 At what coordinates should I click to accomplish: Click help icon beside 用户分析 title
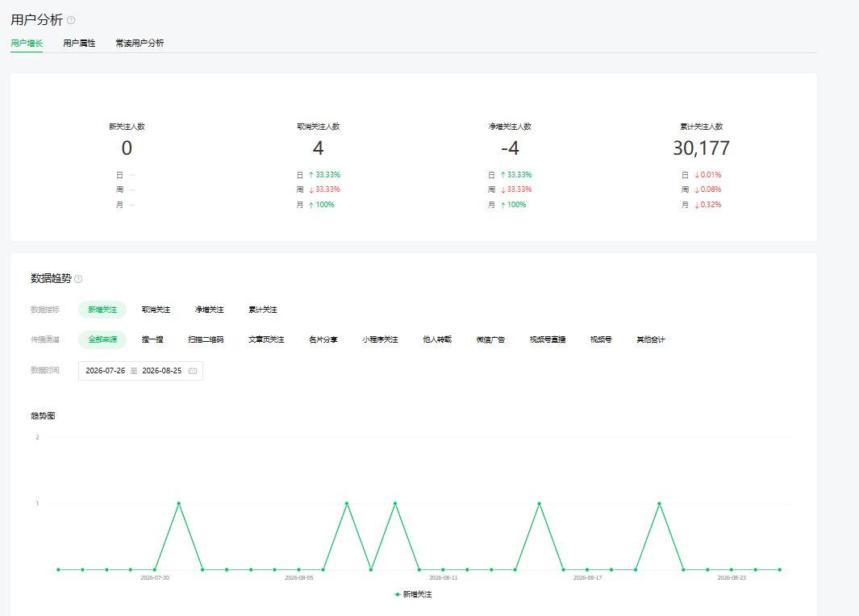[71, 20]
